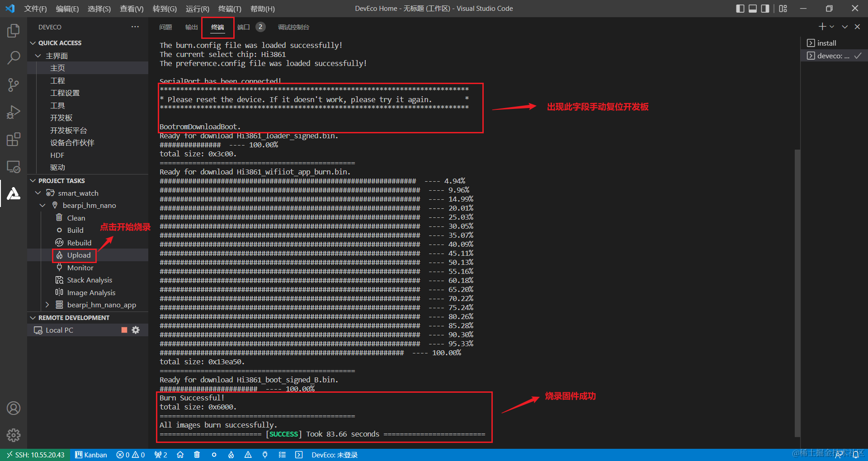The height and width of the screenshot is (461, 868).
Task: Click the SSH remote indicator in status bar
Action: [36, 455]
